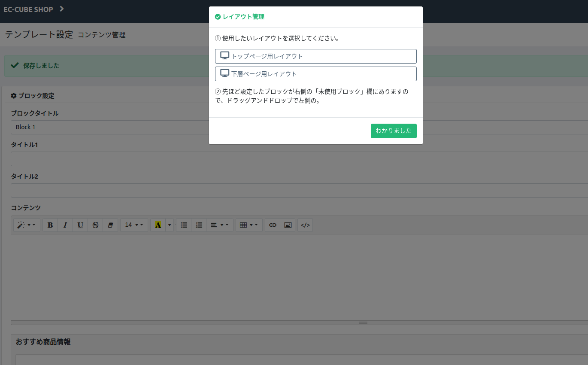Open the magic wand style dropdown
The width and height of the screenshot is (588, 365).
click(27, 225)
